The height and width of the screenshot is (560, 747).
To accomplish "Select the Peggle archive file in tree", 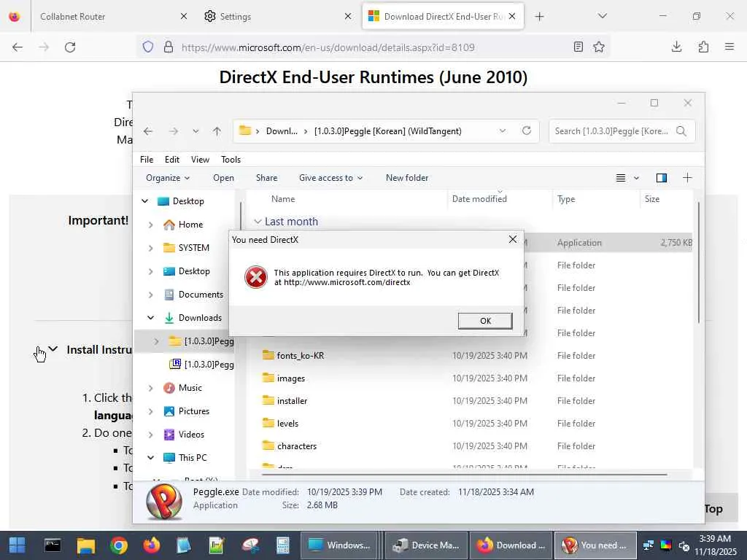I will [201, 365].
